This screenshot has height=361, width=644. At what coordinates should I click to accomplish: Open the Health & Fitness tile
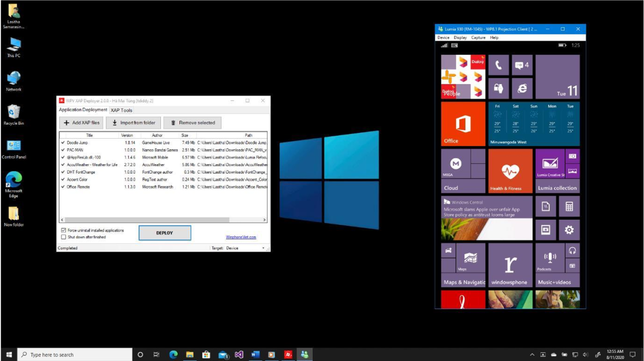pos(510,171)
